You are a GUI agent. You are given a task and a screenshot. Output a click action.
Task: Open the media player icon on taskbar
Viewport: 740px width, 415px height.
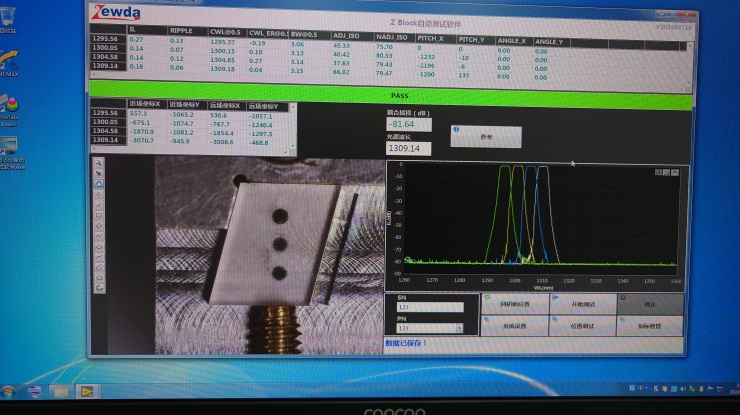coord(87,390)
